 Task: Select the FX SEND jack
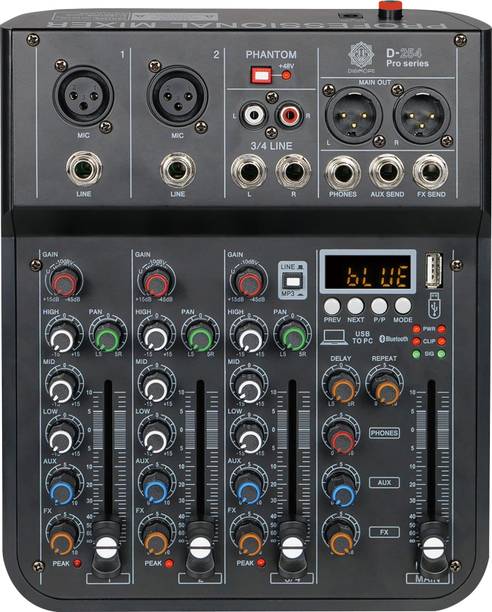click(430, 172)
